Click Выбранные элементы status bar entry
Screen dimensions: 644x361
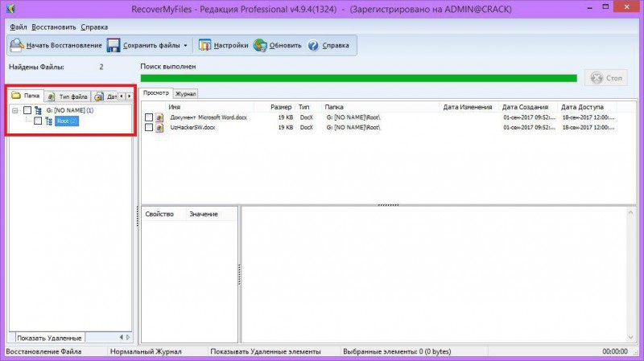[x=397, y=351]
